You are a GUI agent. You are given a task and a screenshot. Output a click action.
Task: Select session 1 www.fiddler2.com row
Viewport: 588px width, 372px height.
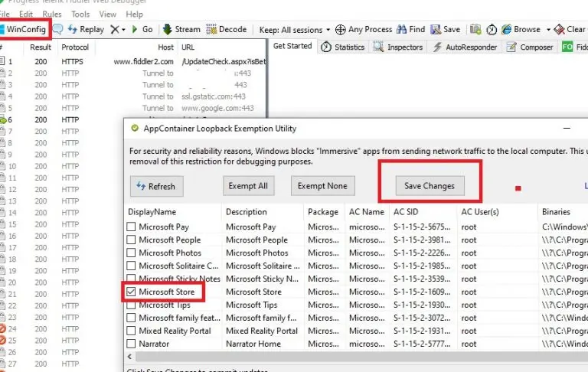tap(132, 61)
